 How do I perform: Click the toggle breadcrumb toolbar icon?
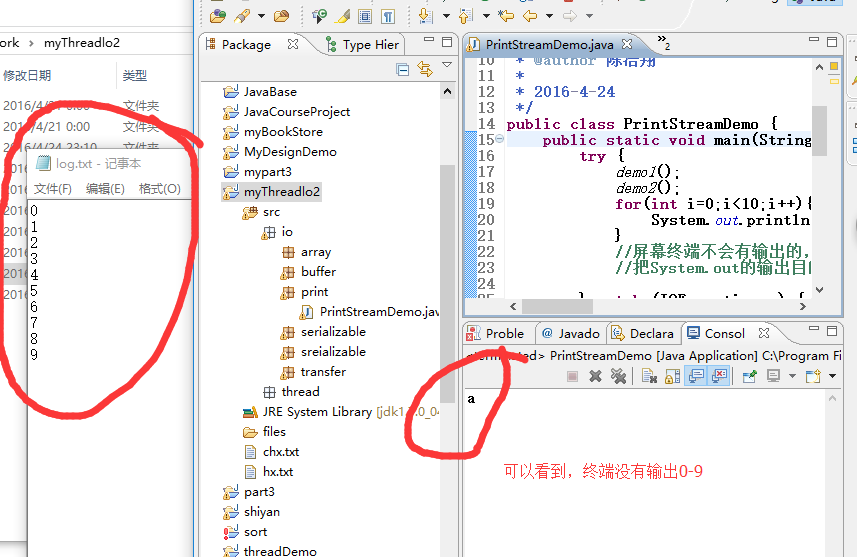319,16
